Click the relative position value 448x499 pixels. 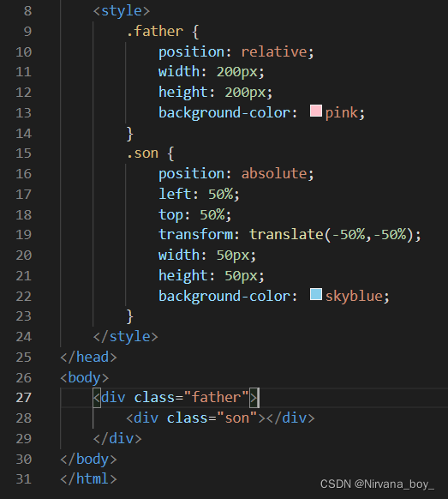pos(274,52)
